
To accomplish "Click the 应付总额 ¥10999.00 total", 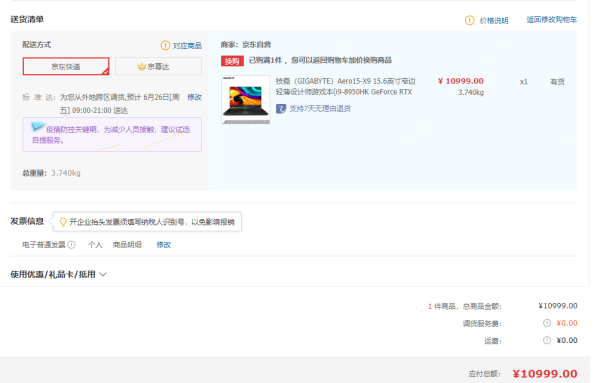I will (545, 374).
